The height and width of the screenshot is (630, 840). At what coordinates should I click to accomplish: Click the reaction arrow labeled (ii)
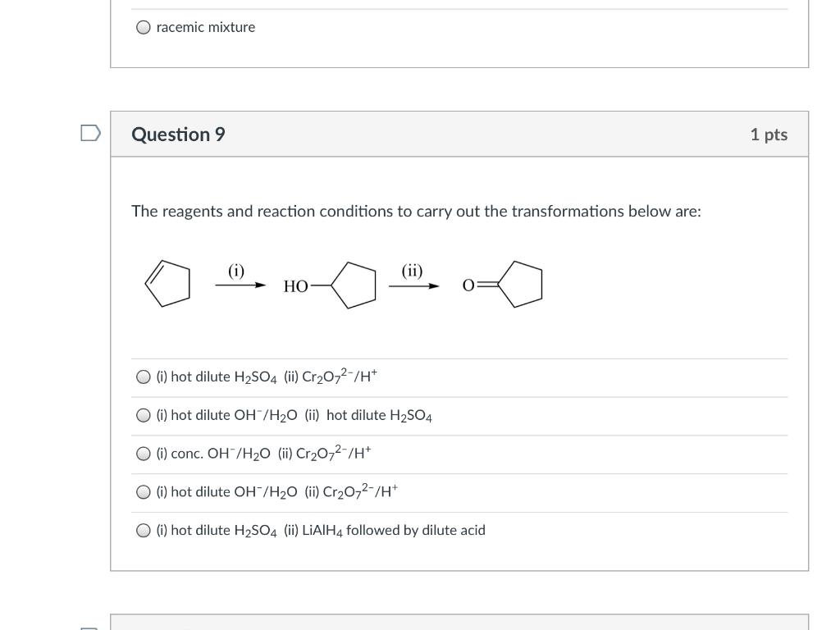tap(413, 285)
